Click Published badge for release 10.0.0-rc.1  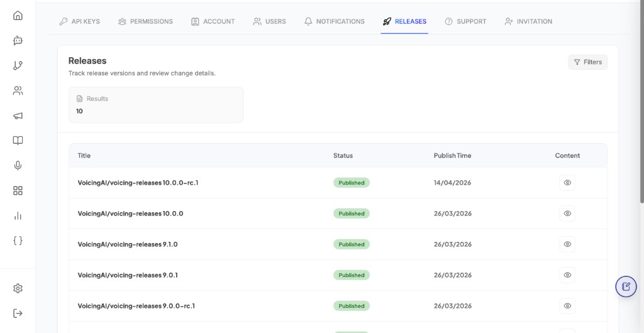[x=351, y=182]
